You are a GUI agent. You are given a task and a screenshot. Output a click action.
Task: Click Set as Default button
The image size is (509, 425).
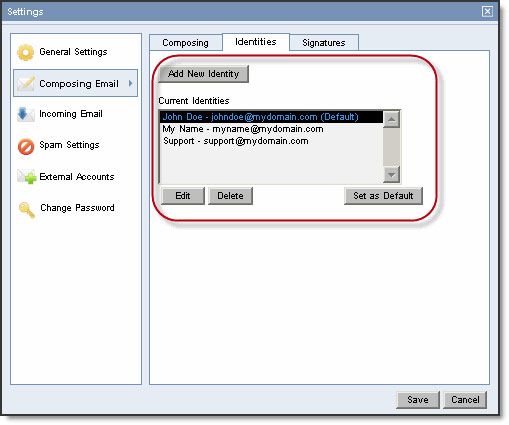[x=383, y=196]
